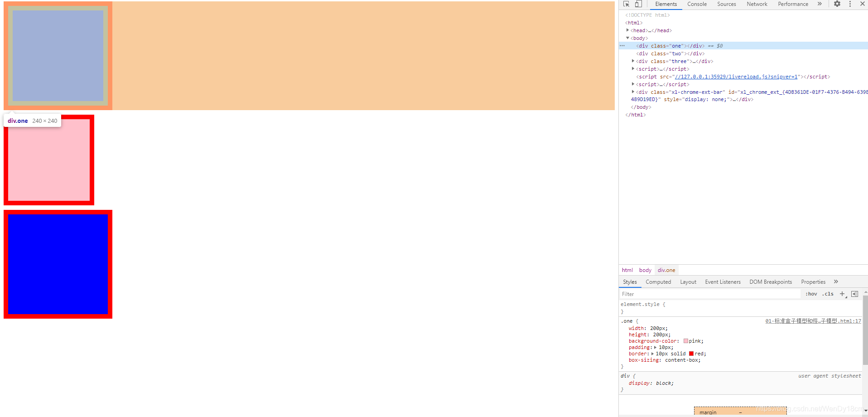The height and width of the screenshot is (417, 868).
Task: Click the new style rule plus icon
Action: click(843, 294)
